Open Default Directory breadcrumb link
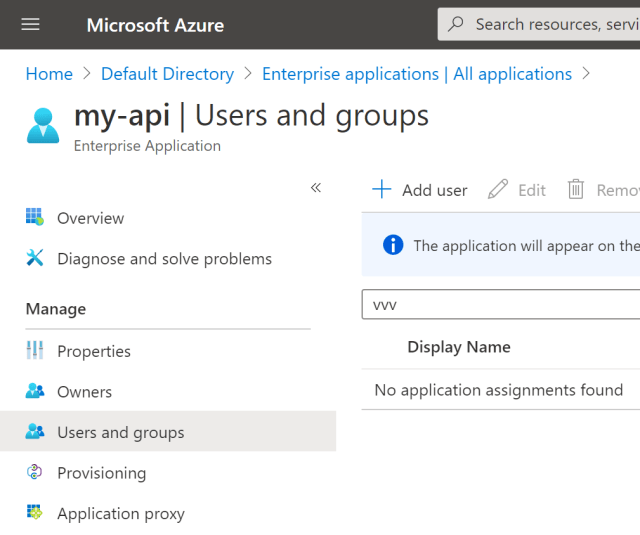 coord(167,74)
